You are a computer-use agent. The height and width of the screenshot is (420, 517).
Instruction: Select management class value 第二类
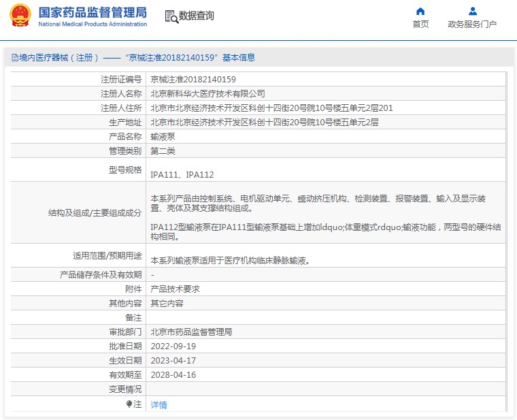tap(163, 151)
